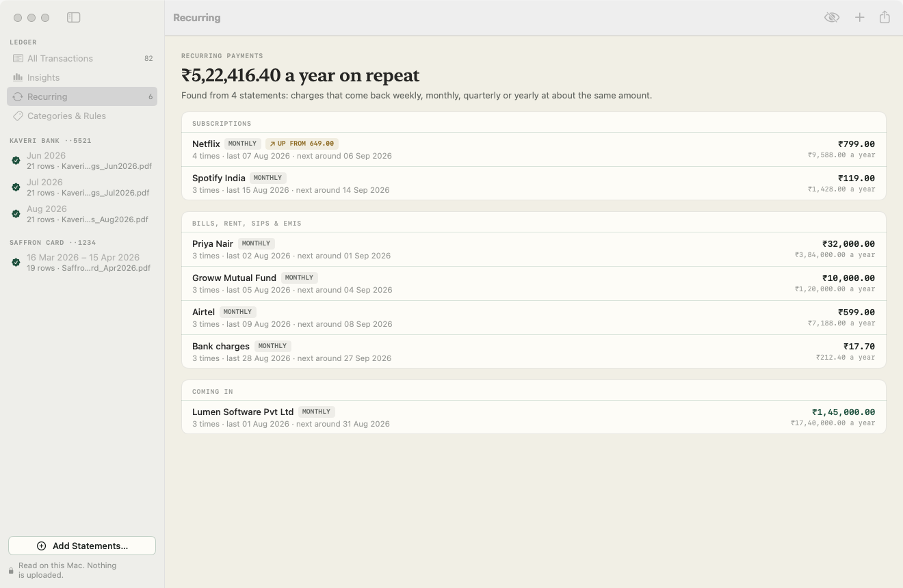
Task: Click the ₹799.00 Netflix amount
Action: point(856,144)
